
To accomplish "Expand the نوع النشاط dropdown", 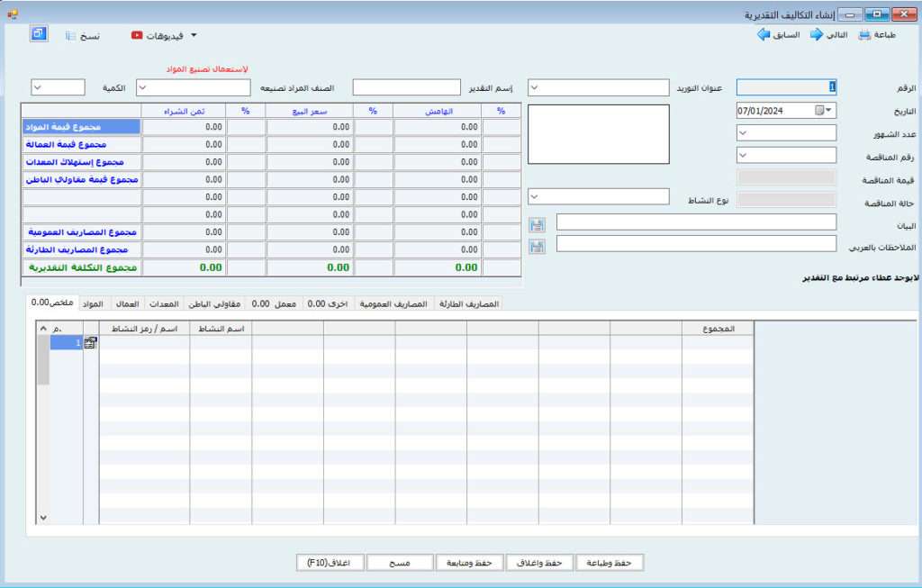I will (x=534, y=196).
